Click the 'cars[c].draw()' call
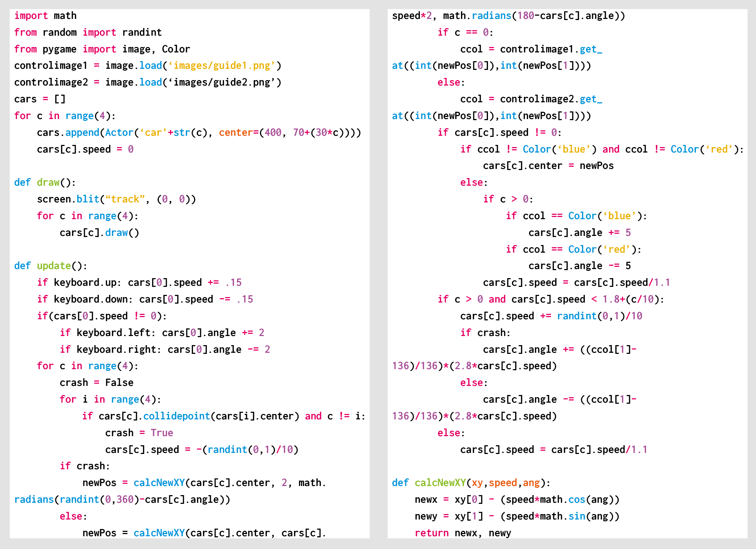Screen dimensions: 756x549 99,233
